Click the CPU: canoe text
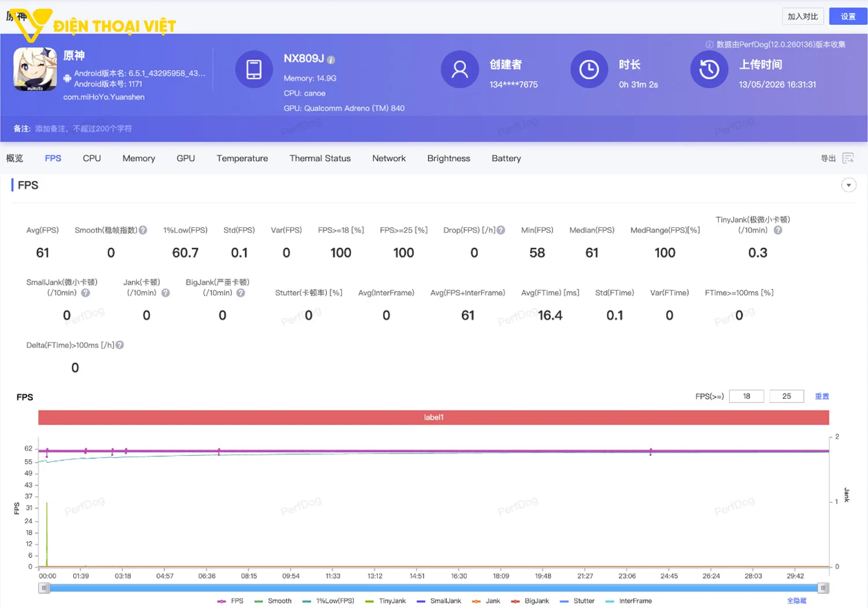 [x=304, y=93]
